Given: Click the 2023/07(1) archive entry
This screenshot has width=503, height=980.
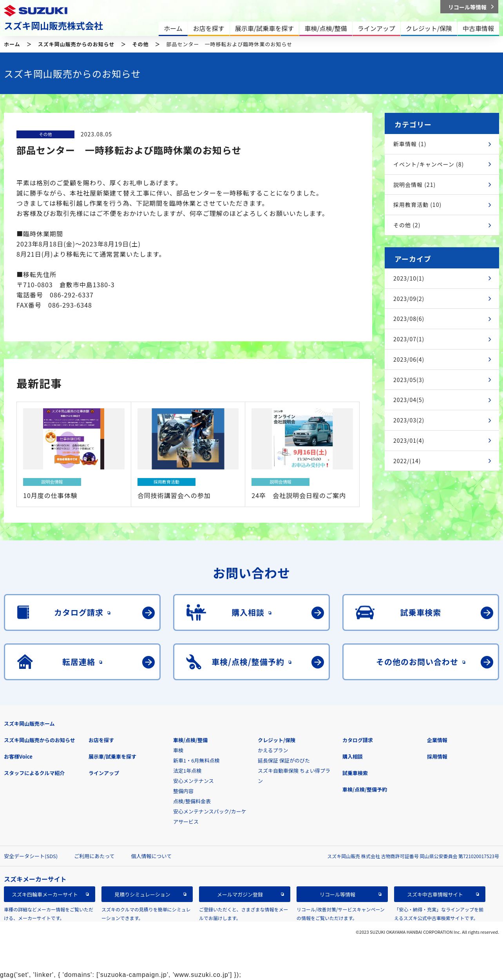Looking at the screenshot, I should tap(442, 339).
